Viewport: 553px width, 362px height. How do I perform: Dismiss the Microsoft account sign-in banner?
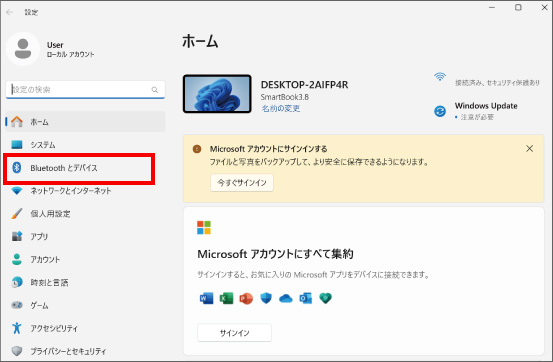pyautogui.click(x=529, y=149)
